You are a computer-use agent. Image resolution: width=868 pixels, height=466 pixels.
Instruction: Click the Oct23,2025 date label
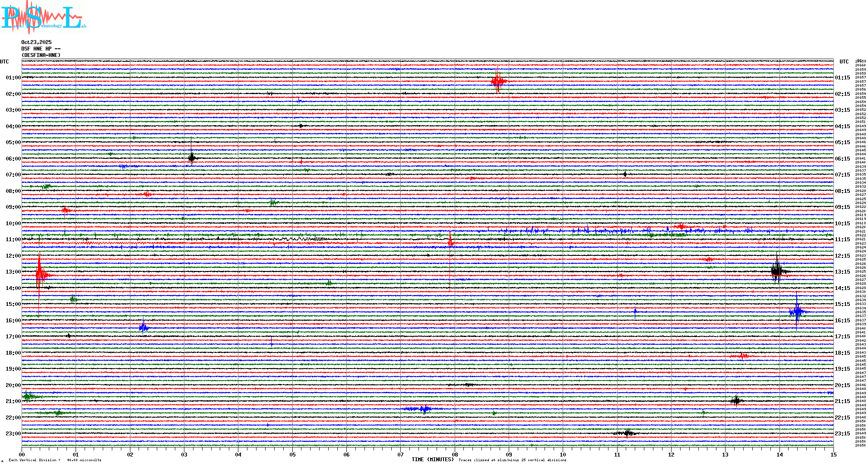[x=36, y=42]
